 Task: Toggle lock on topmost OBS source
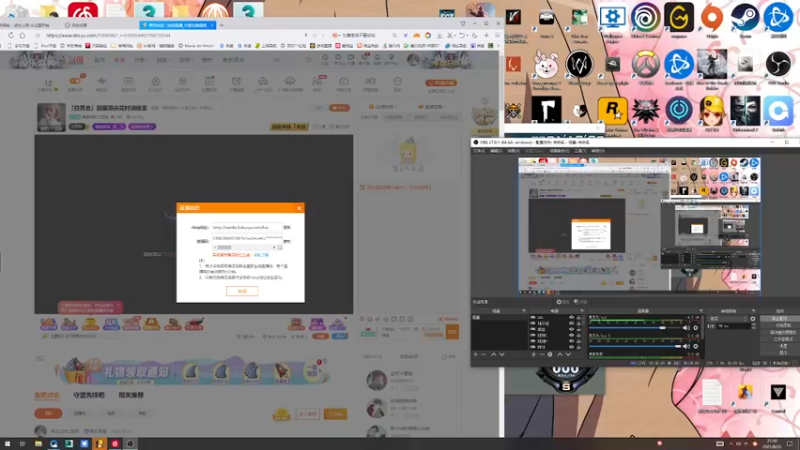click(x=579, y=317)
